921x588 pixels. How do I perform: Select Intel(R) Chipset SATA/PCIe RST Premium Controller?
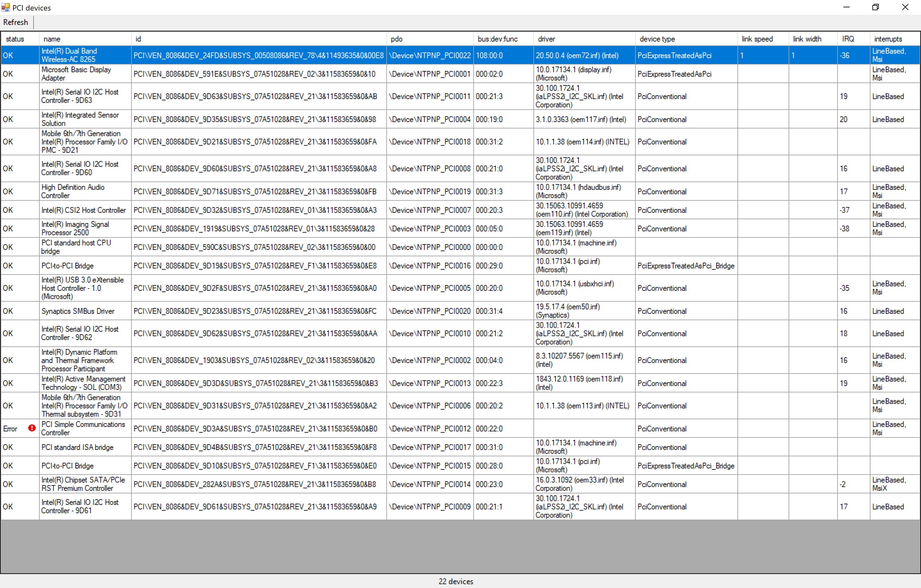coord(85,484)
